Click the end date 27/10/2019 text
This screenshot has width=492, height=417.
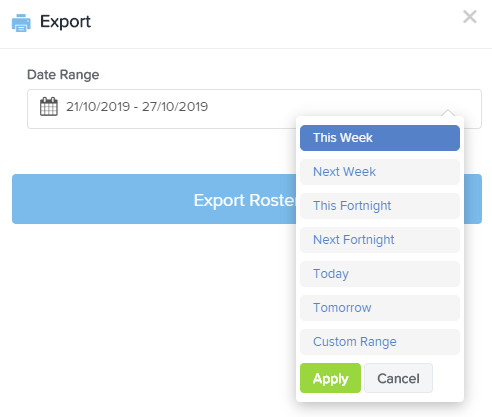coord(175,107)
